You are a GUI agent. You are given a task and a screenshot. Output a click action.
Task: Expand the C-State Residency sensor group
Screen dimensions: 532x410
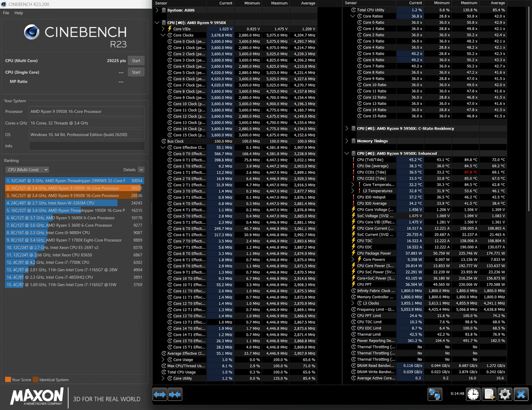tap(347, 128)
